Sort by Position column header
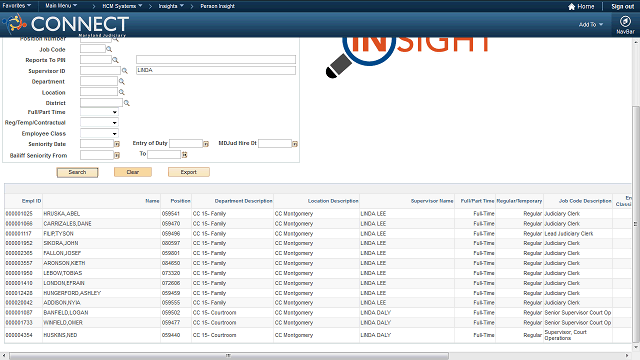Image resolution: width=640 pixels, height=360 pixels. tap(180, 201)
